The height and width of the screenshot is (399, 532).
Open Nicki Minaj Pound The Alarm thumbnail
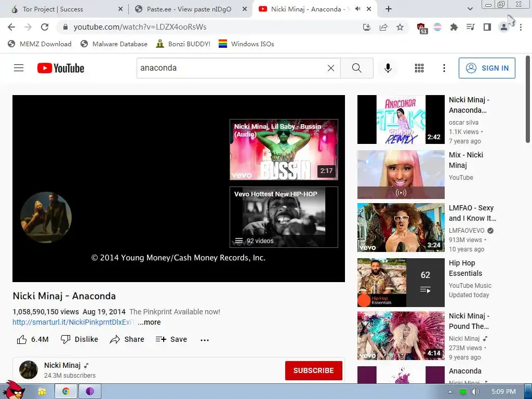click(401, 336)
